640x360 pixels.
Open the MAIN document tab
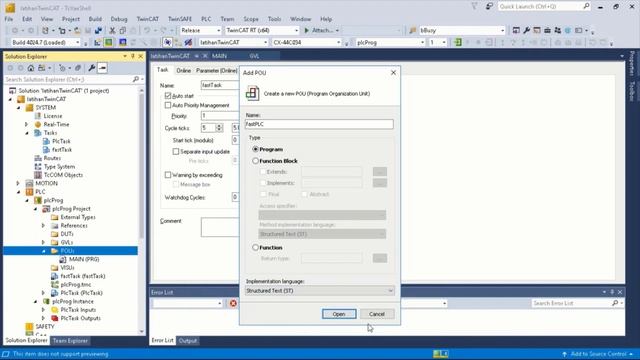[x=219, y=56]
